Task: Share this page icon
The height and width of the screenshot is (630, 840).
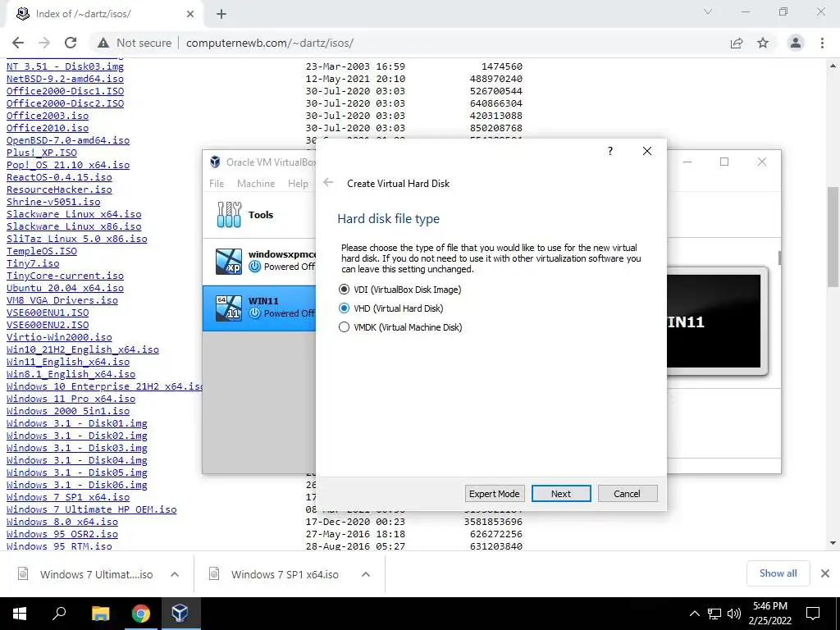Action: point(737,43)
